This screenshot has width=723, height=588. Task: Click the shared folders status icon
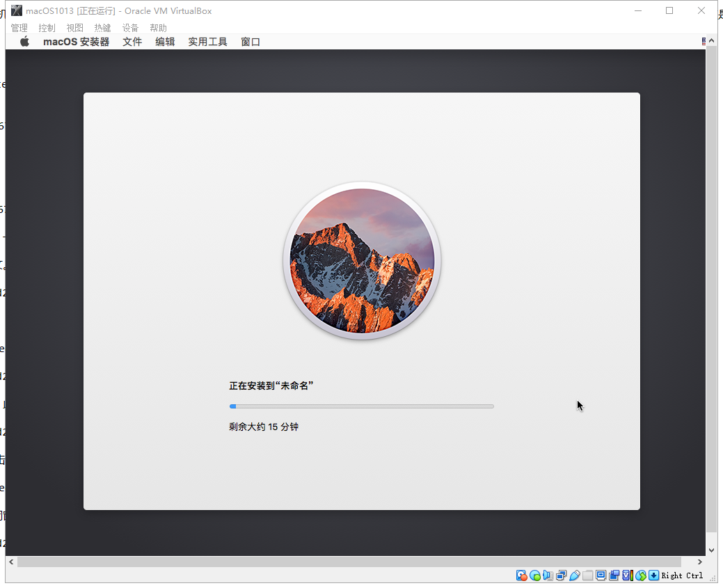(x=587, y=575)
